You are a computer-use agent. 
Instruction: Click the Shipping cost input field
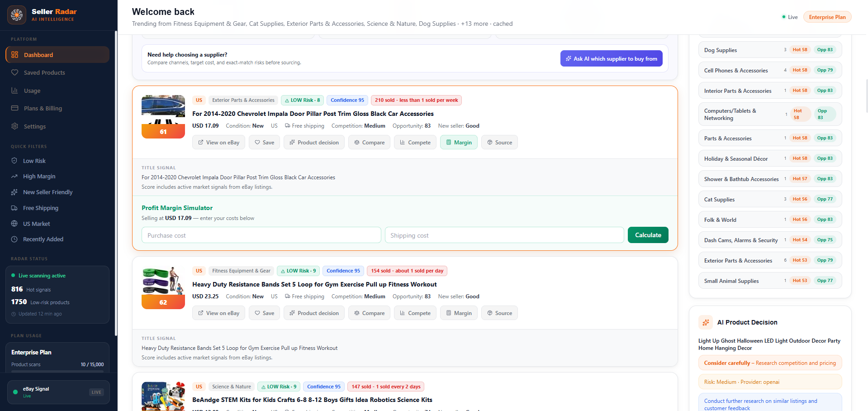504,235
